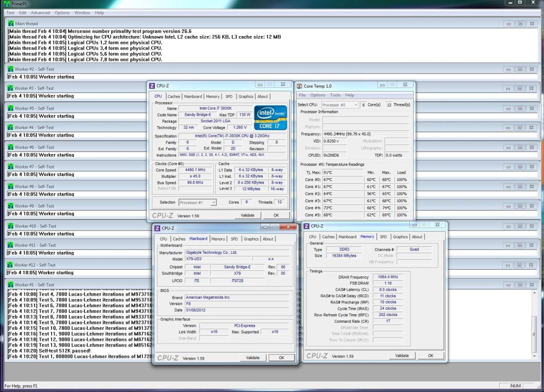Click the Worker #1 Self-Test window icon
Screen dimensions: 544x392
click(11, 285)
